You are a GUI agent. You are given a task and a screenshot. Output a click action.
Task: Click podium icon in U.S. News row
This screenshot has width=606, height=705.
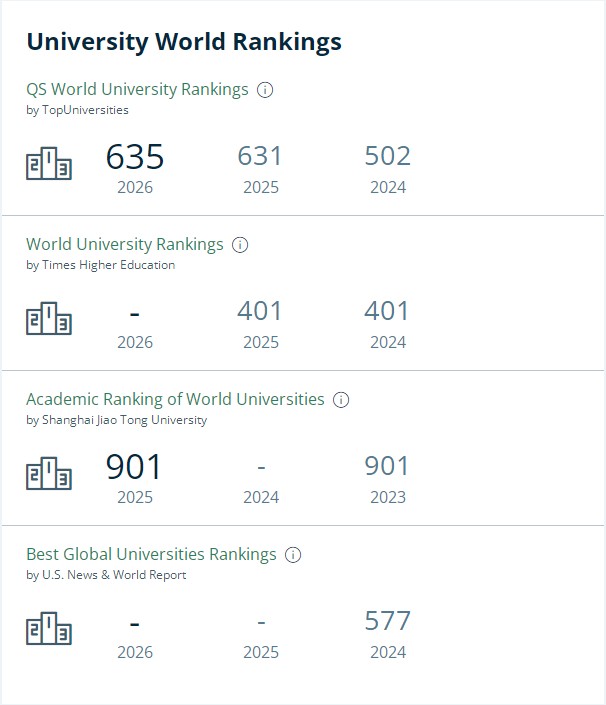[x=49, y=628]
